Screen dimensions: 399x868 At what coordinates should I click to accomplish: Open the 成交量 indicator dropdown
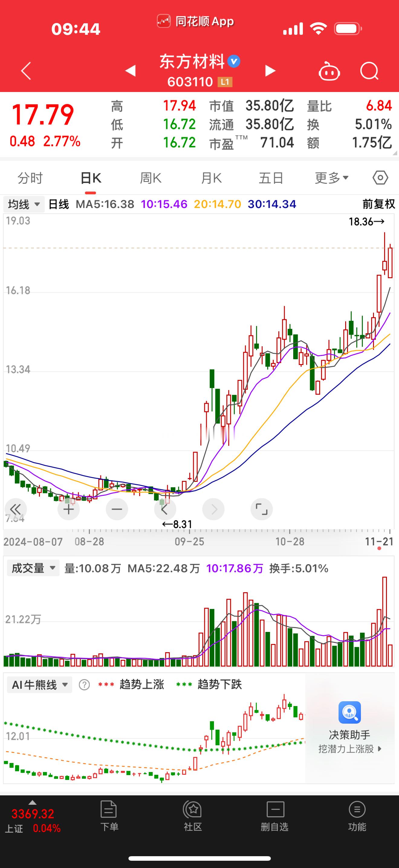33,568
